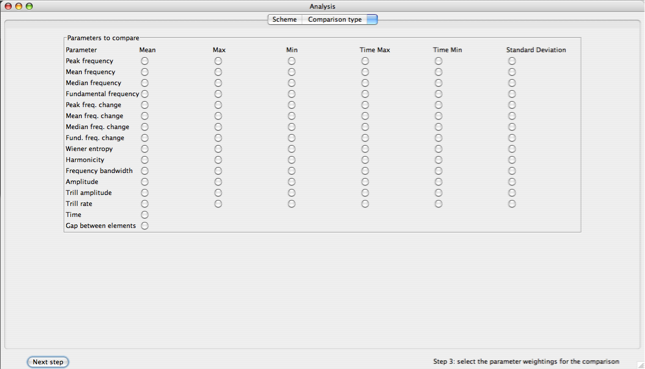Maximize the Analysis window with green button
This screenshot has height=369, width=645.
(x=29, y=6)
